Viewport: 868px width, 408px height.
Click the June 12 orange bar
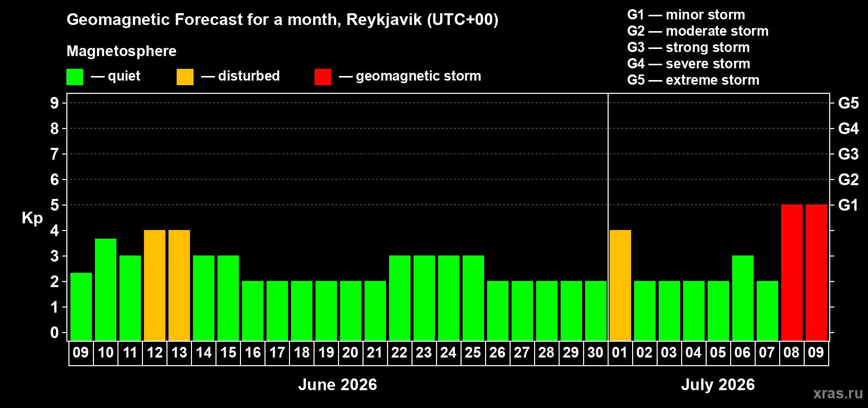[155, 285]
